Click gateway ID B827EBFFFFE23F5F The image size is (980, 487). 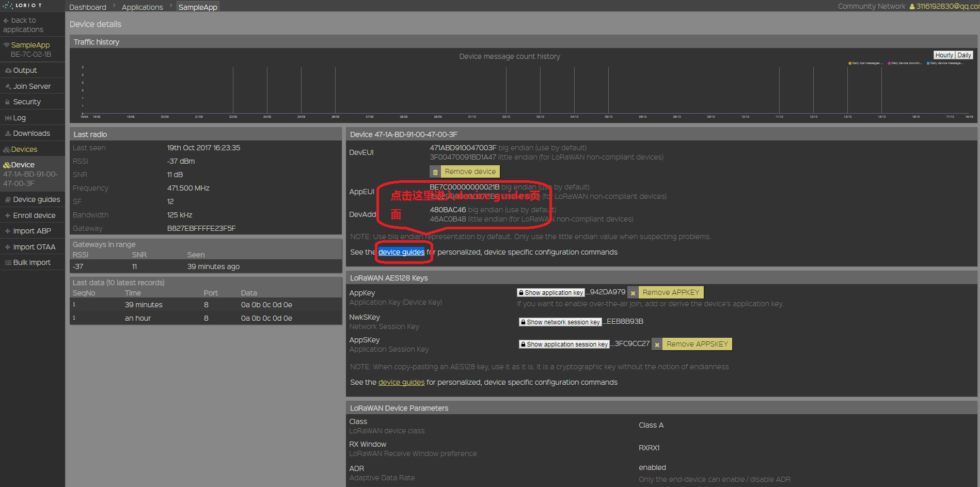201,228
